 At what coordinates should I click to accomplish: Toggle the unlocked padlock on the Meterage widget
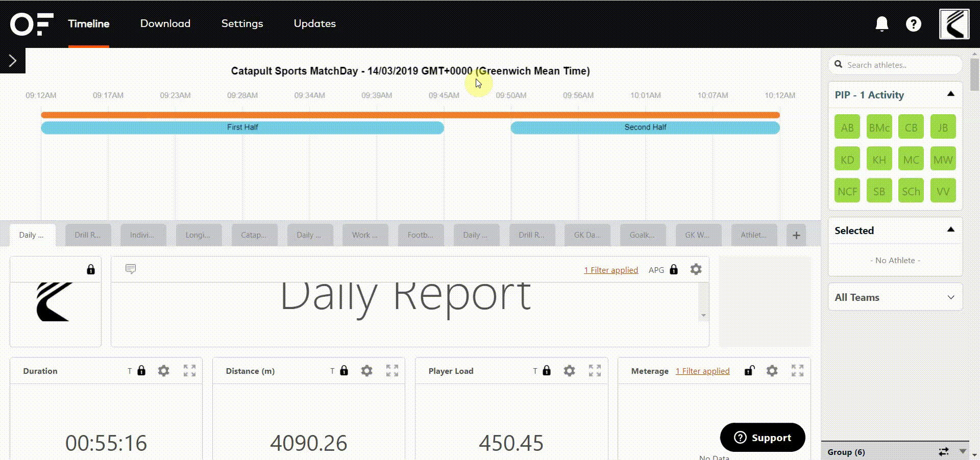(x=749, y=371)
